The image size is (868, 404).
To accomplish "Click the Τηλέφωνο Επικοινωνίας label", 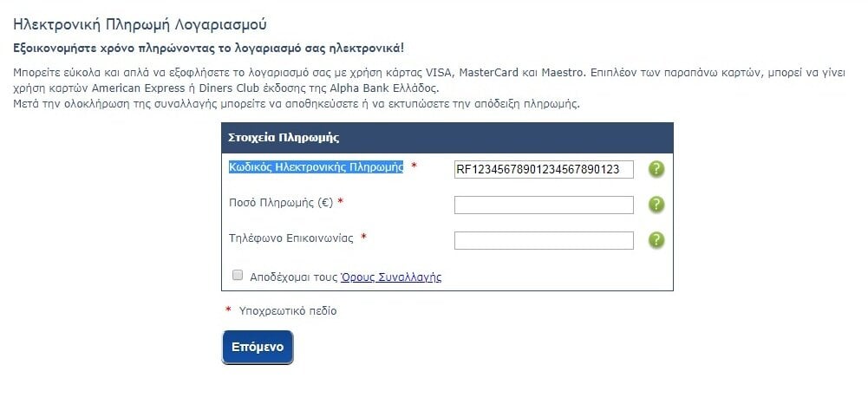I will (291, 238).
